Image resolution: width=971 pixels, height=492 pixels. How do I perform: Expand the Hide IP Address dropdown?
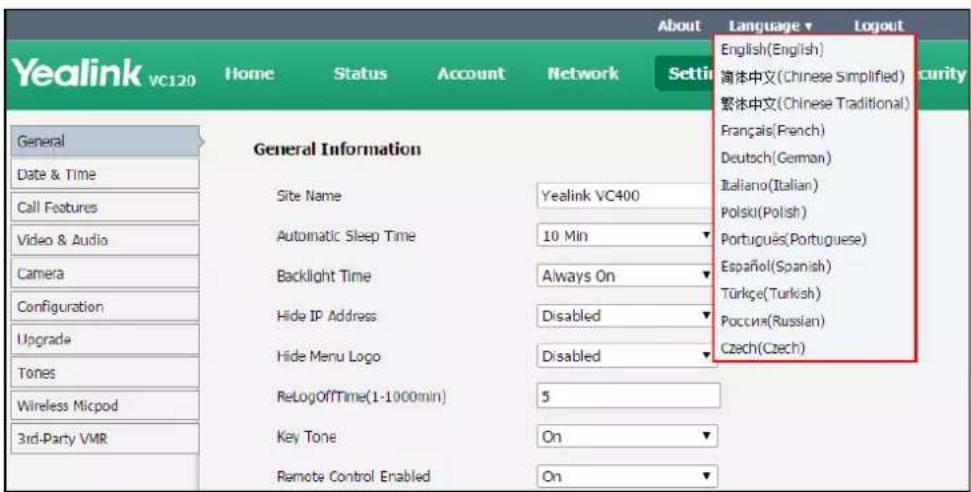627,316
